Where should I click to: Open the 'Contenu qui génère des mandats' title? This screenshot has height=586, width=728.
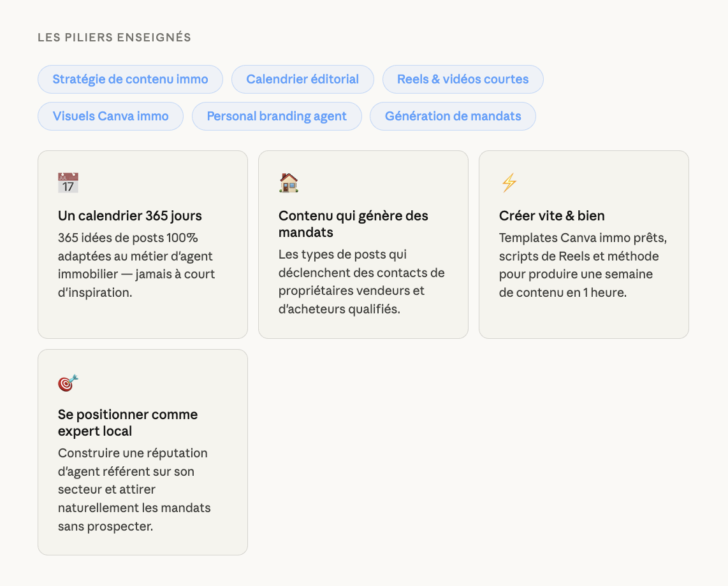[x=353, y=224]
